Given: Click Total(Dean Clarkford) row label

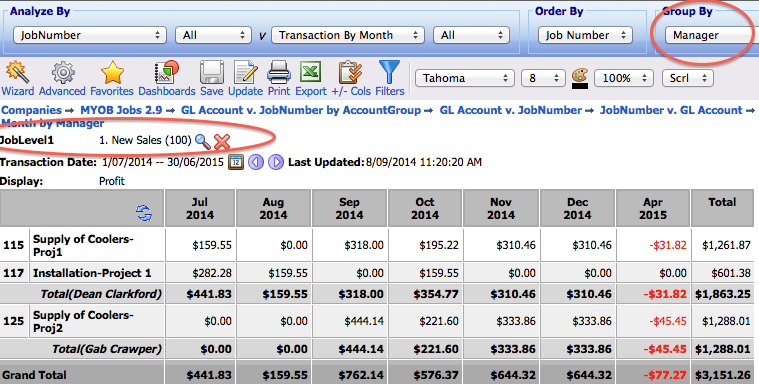Looking at the screenshot, I should coord(101,294).
